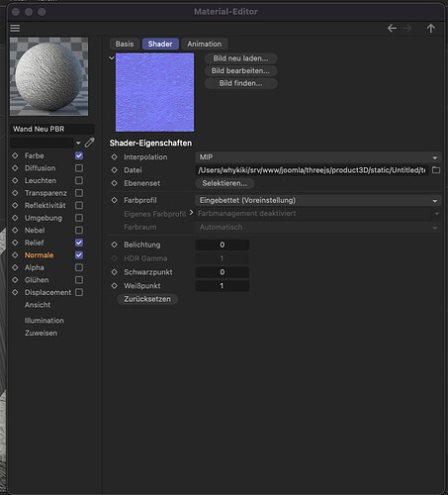Switch to the Basis tab
Image resolution: width=448 pixels, height=495 pixels.
point(125,44)
